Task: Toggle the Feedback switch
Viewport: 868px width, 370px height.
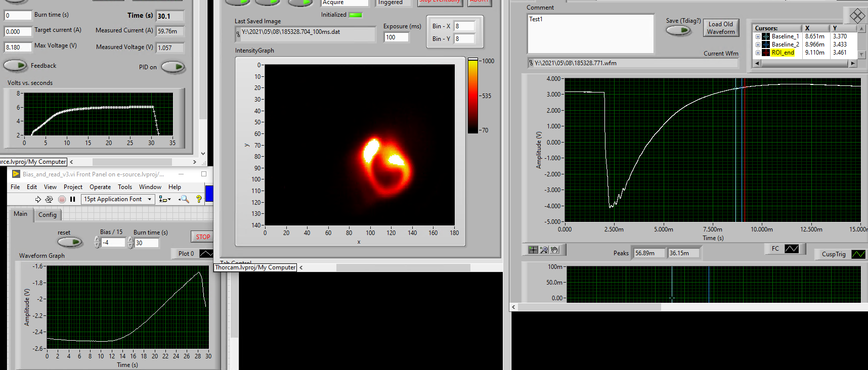Action: tap(16, 66)
